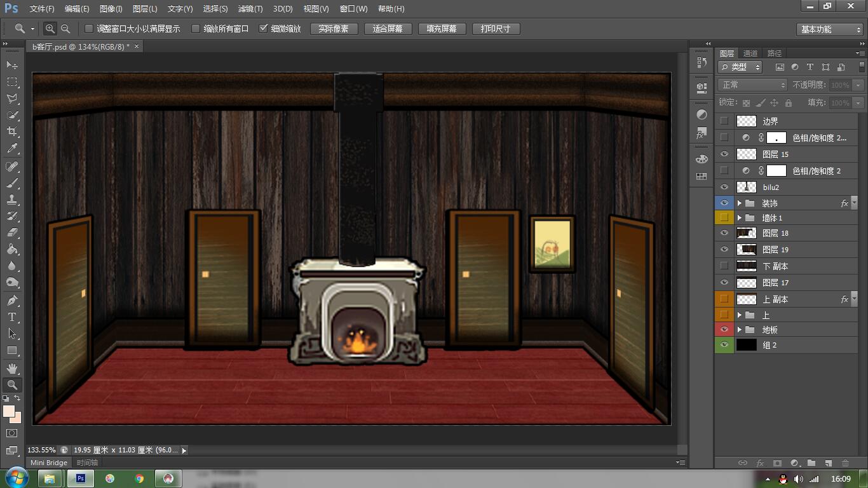
Task: Open the 文件(F) menu
Action: (x=42, y=9)
